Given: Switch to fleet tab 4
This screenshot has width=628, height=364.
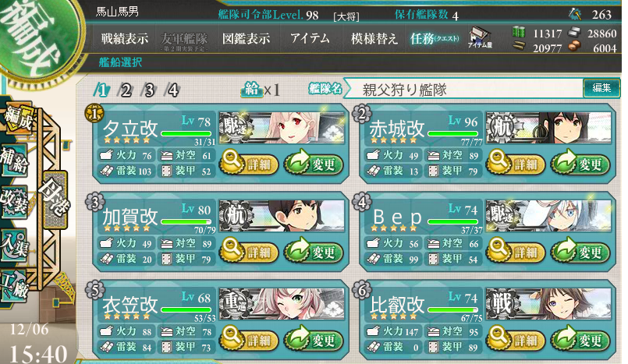Looking at the screenshot, I should (x=172, y=90).
